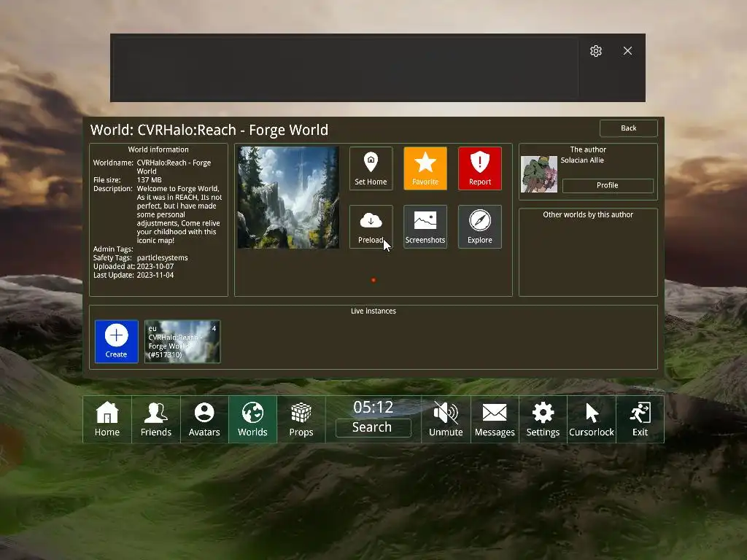Close the top dark panel
Viewport: 747px width, 560px height.
627,51
